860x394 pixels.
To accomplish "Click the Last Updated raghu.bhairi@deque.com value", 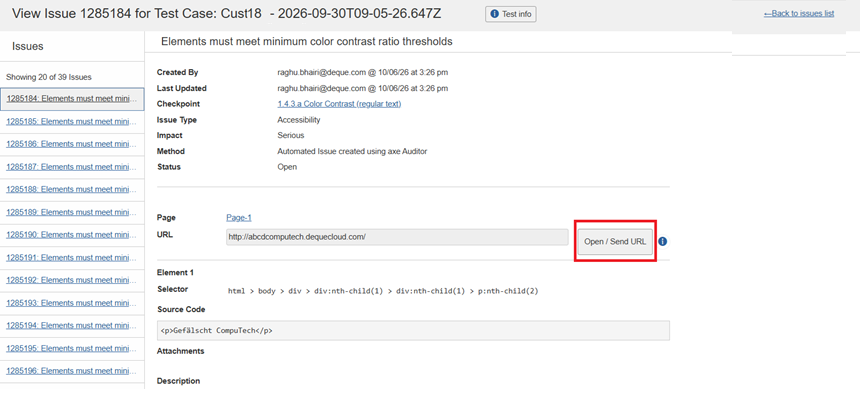I will point(363,88).
